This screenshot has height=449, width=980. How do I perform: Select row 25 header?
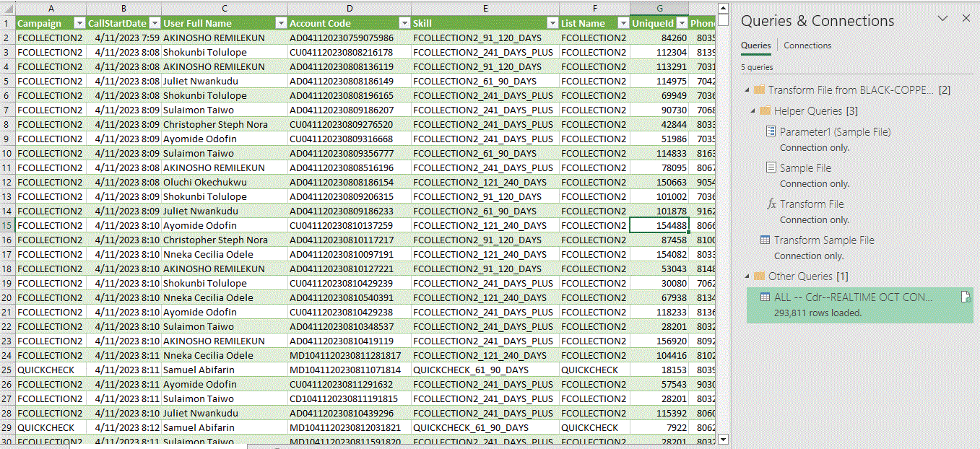coord(7,370)
